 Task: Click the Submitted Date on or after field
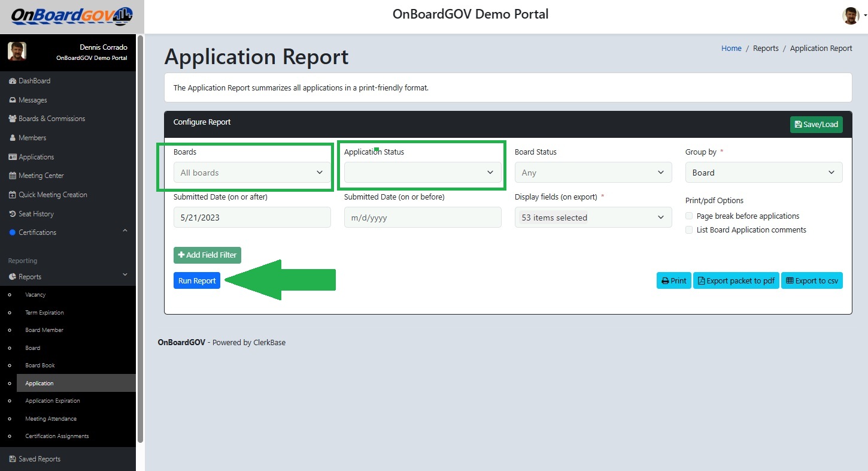252,218
